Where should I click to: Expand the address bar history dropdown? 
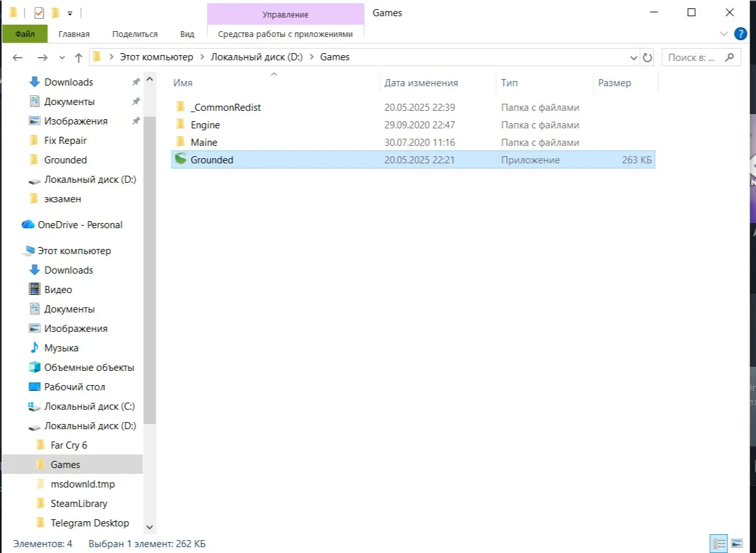(x=634, y=58)
